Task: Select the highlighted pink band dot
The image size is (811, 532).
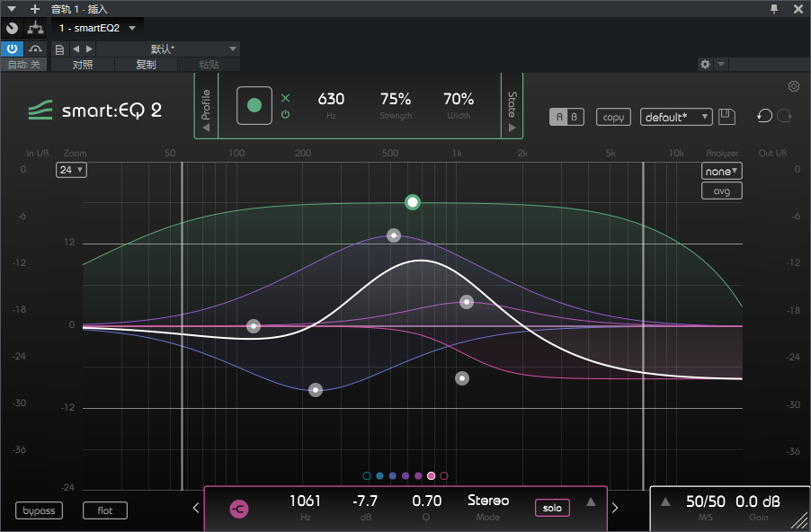Action: (x=431, y=475)
